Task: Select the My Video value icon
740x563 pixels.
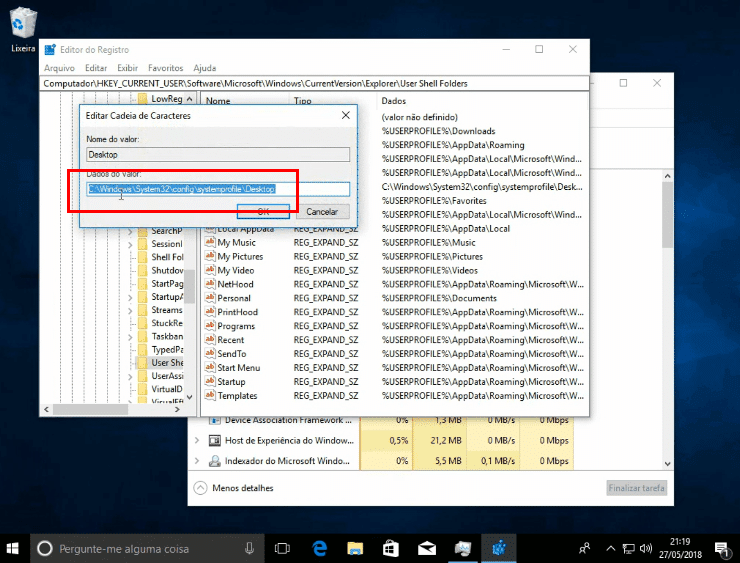Action: (x=210, y=270)
